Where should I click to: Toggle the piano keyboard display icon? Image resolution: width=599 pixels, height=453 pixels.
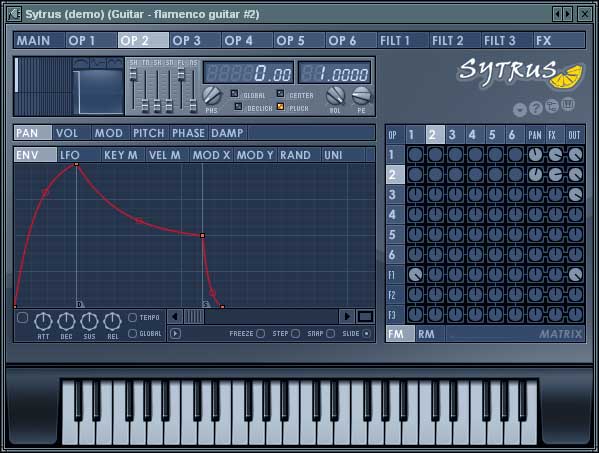(568, 105)
